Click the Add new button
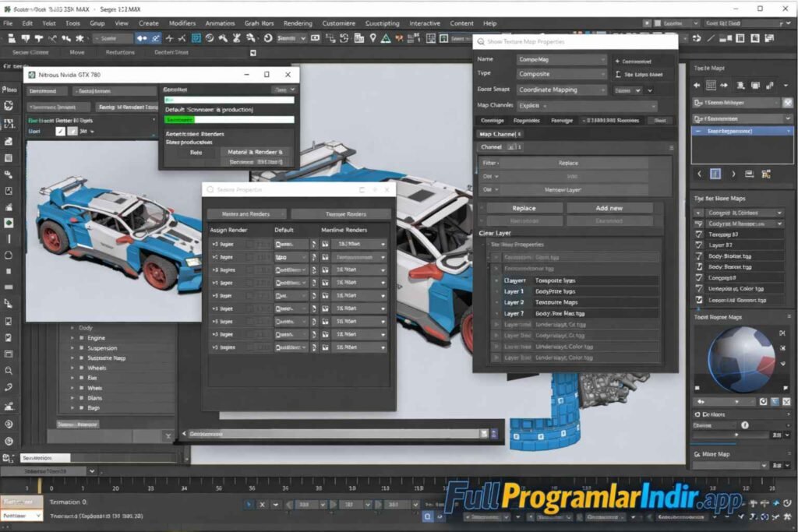The height and width of the screenshot is (532, 798). tap(612, 207)
